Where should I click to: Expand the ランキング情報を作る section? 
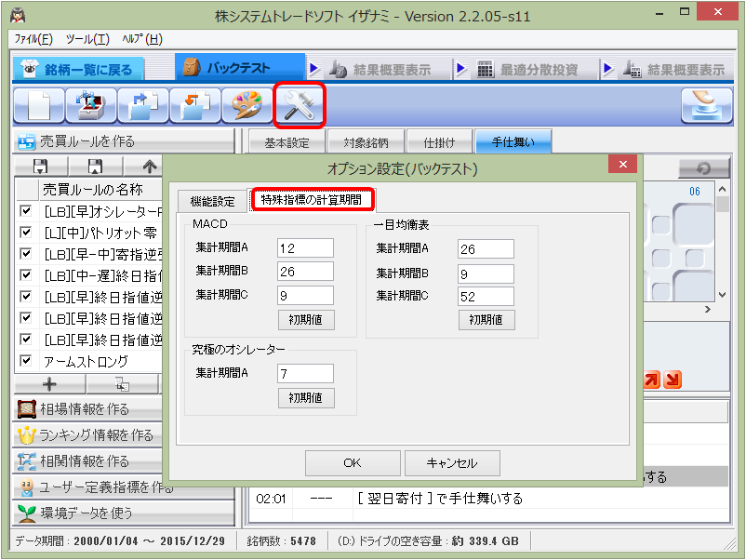coord(88,434)
